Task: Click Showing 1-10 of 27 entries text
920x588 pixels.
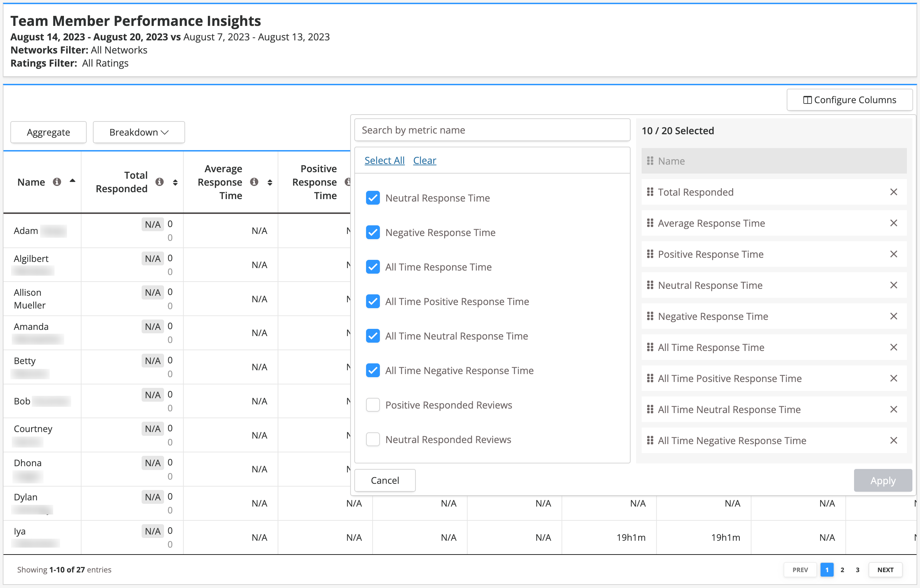Action: (x=64, y=570)
